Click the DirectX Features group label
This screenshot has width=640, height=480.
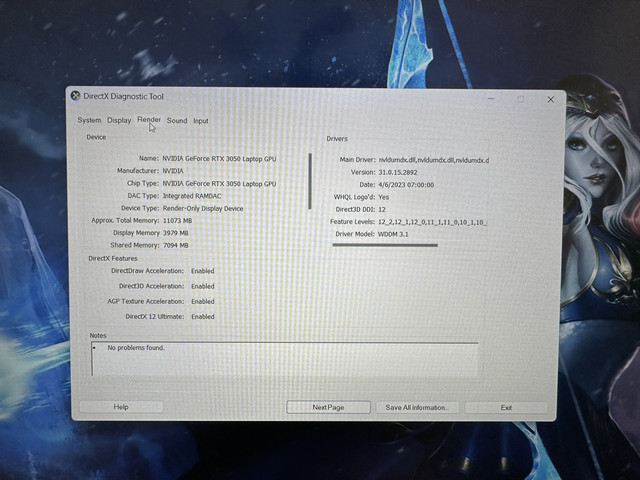pyautogui.click(x=113, y=258)
